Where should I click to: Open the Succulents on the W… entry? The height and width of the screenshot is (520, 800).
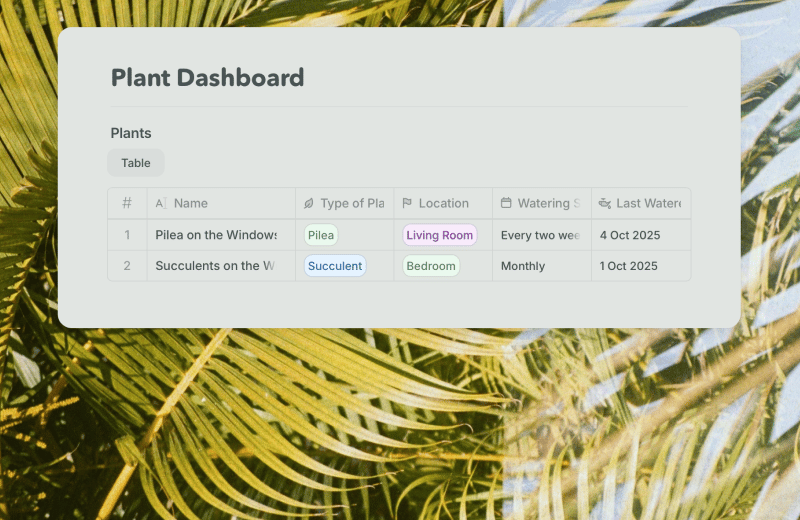[x=215, y=266]
